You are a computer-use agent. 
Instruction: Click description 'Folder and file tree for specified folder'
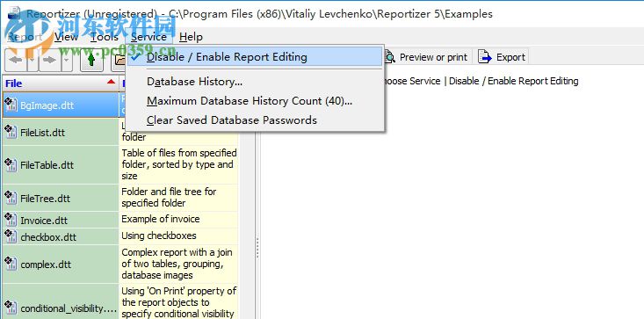tap(169, 197)
